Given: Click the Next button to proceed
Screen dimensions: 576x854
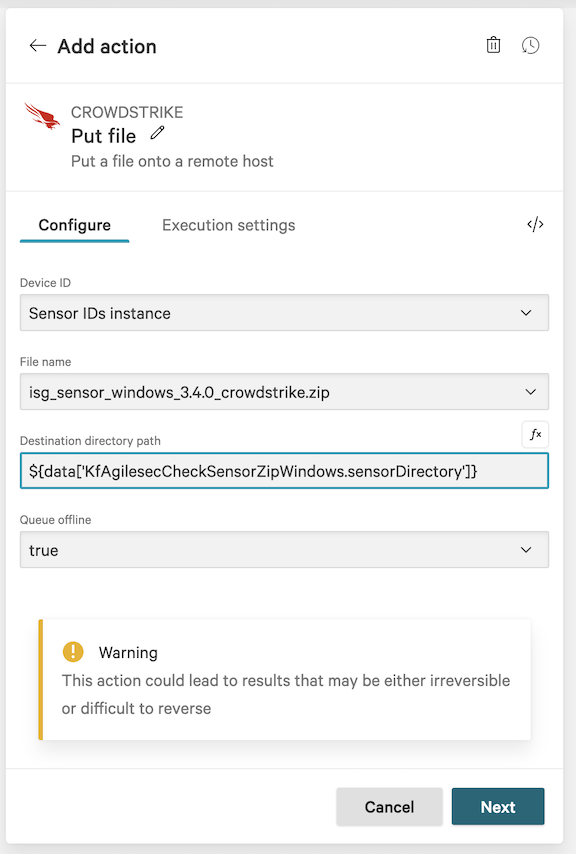Looking at the screenshot, I should pyautogui.click(x=497, y=806).
